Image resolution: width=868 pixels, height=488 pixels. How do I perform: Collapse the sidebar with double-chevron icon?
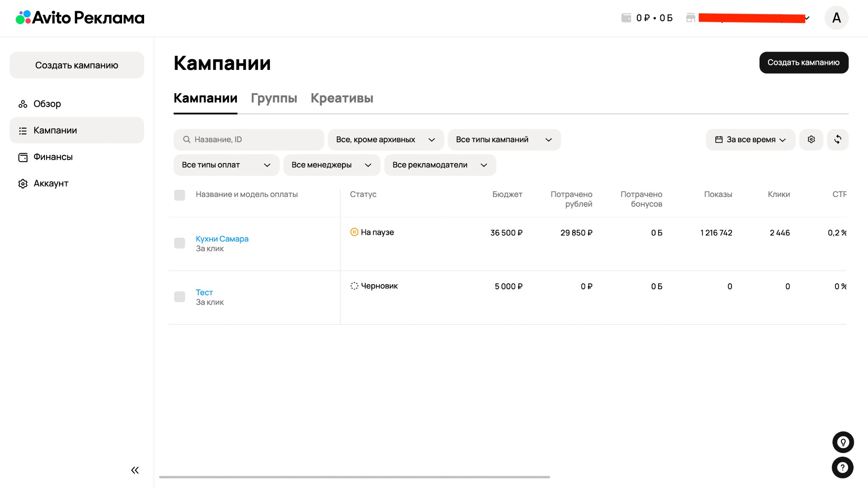coord(135,470)
